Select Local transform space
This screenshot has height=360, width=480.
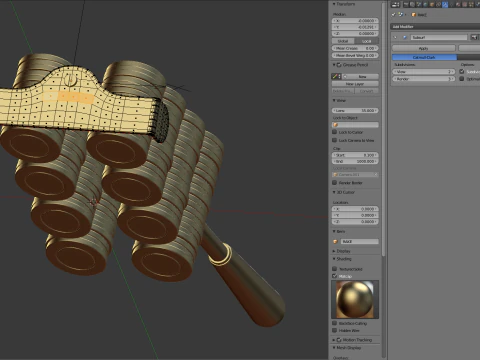[x=367, y=41]
